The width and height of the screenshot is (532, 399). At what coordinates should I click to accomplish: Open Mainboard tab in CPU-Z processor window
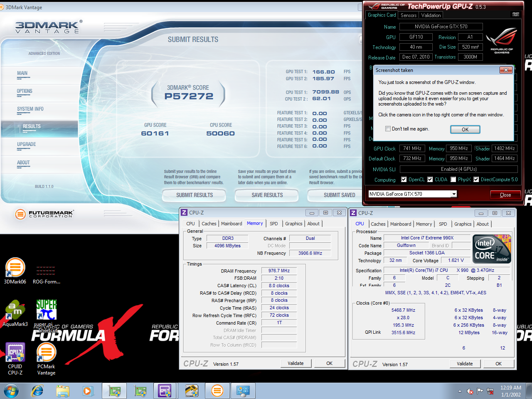coord(401,224)
